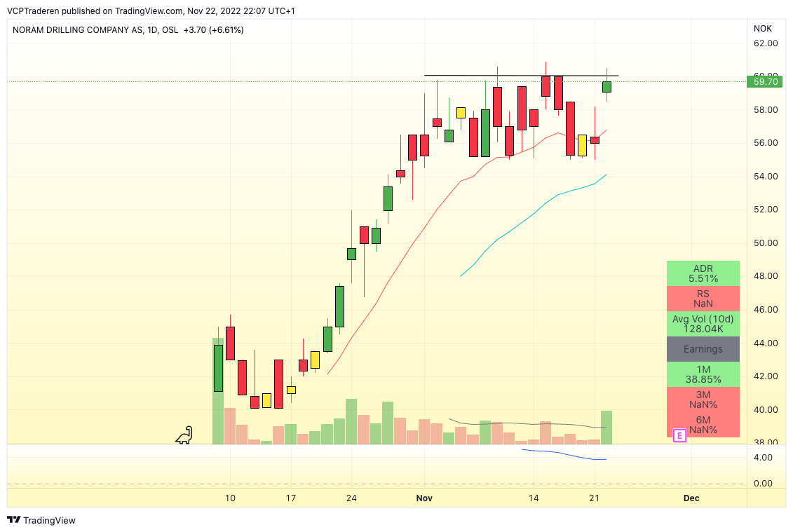Click the 3M NaN% cell
This screenshot has height=532, width=793.
pos(703,400)
